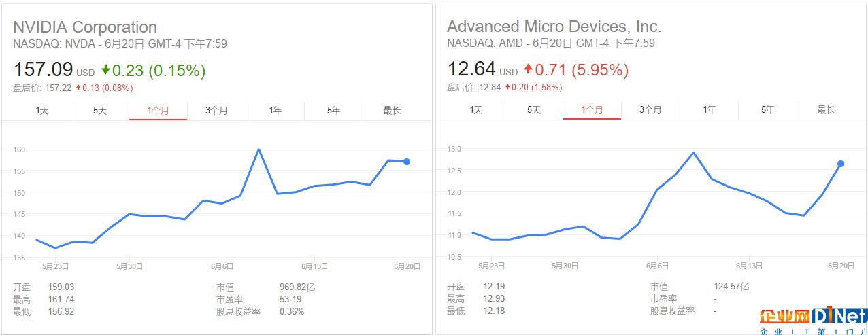Image resolution: width=868 pixels, height=335 pixels.
Task: Click the 6月6日 label on NVIDIA chart
Action: pyautogui.click(x=222, y=266)
